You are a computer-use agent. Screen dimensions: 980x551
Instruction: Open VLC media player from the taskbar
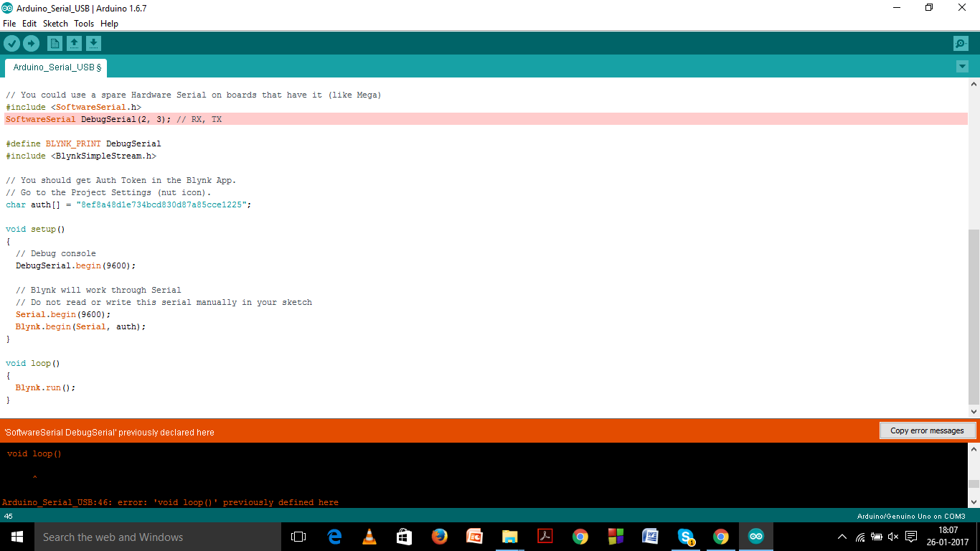(369, 537)
